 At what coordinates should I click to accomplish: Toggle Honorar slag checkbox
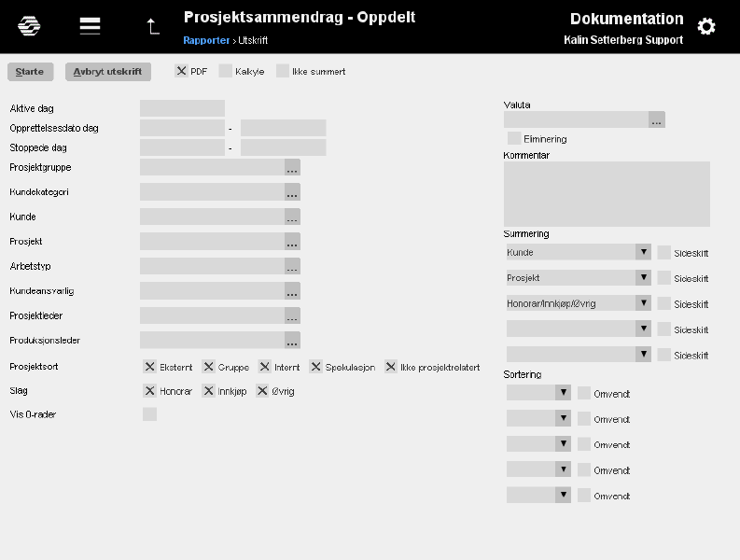click(x=149, y=390)
